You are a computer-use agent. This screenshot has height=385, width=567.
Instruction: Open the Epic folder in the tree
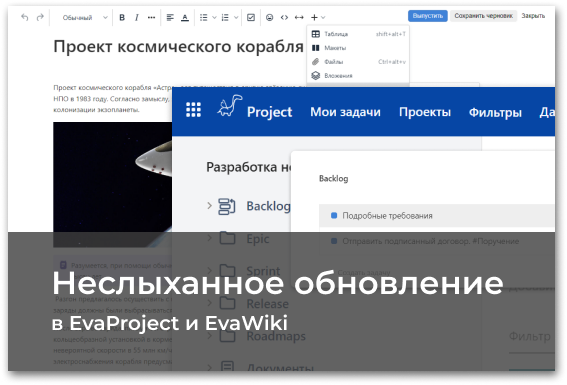click(257, 239)
